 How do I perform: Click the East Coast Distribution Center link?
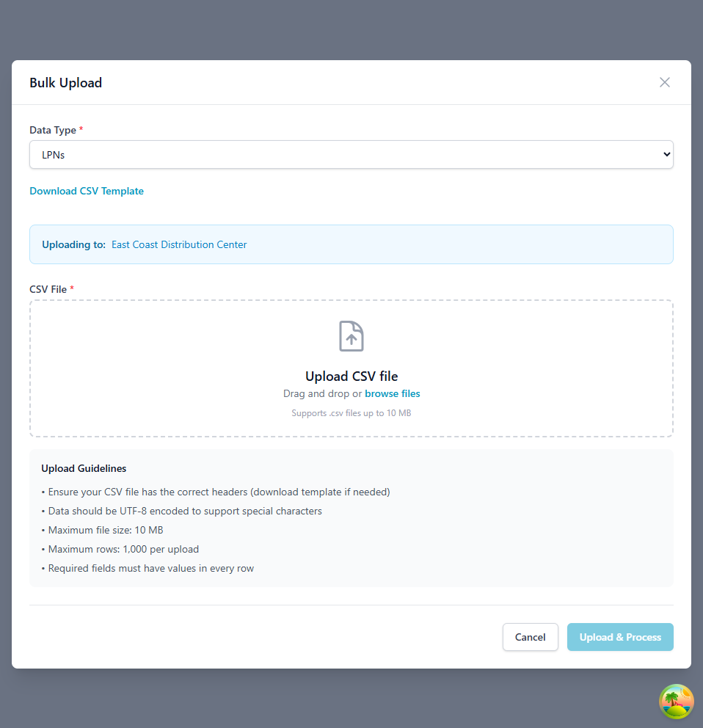tap(179, 244)
